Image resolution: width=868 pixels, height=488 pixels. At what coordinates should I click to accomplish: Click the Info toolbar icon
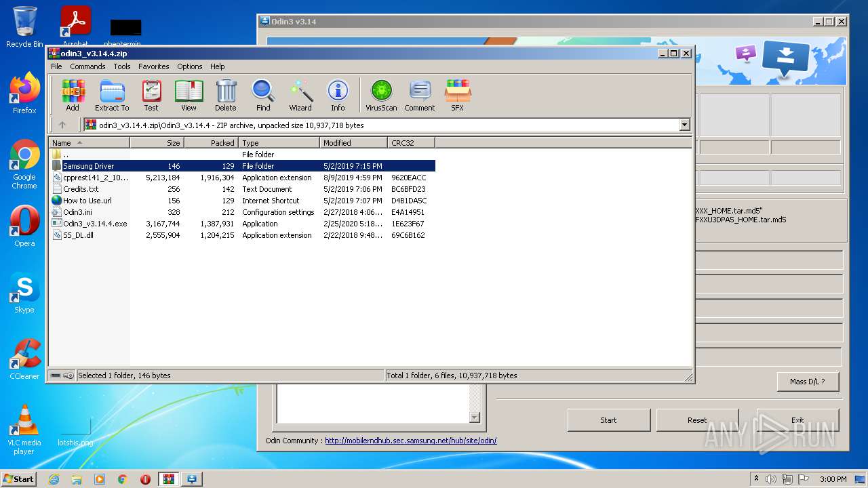point(338,95)
